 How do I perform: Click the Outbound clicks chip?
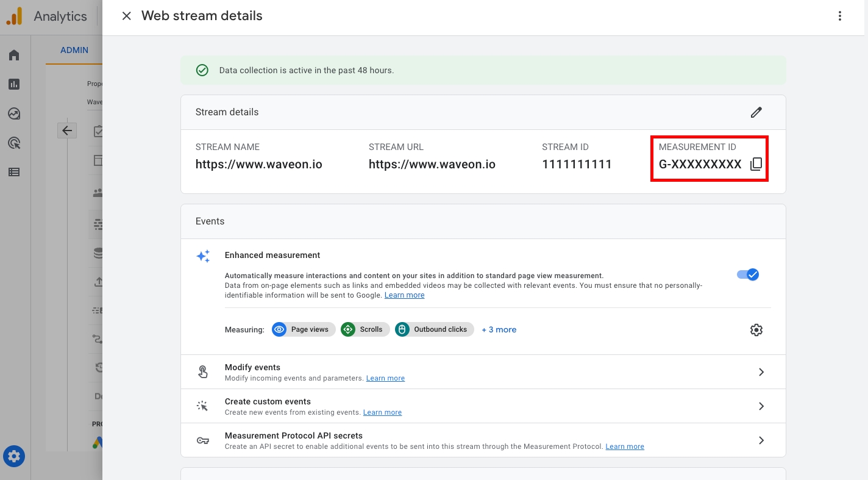click(x=434, y=329)
